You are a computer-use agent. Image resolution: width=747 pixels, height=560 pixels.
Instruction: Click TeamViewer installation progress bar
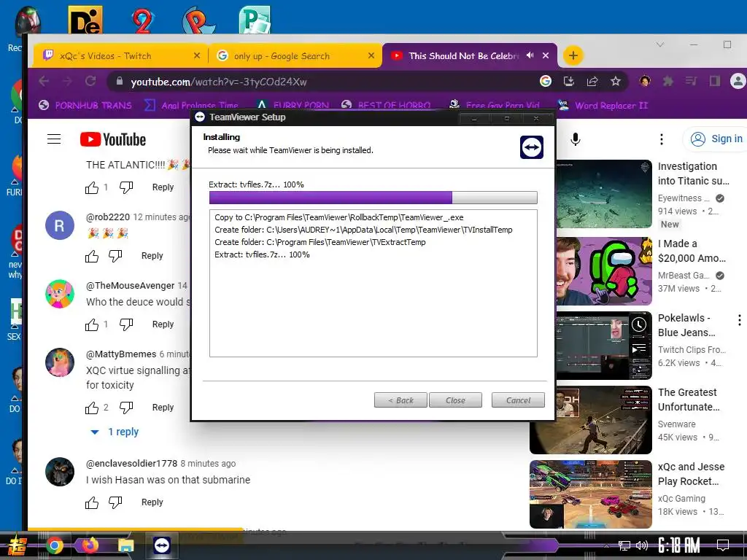coord(373,198)
